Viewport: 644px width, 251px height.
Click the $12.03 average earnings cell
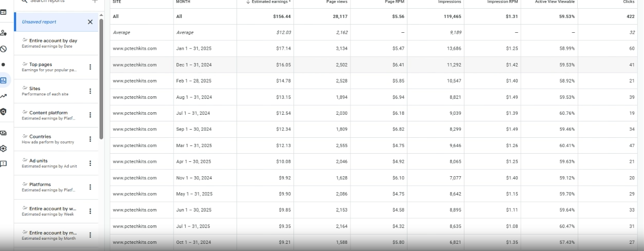click(283, 33)
